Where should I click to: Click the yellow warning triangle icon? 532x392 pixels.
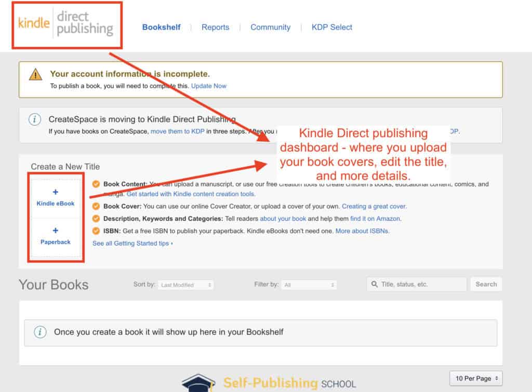(x=35, y=75)
